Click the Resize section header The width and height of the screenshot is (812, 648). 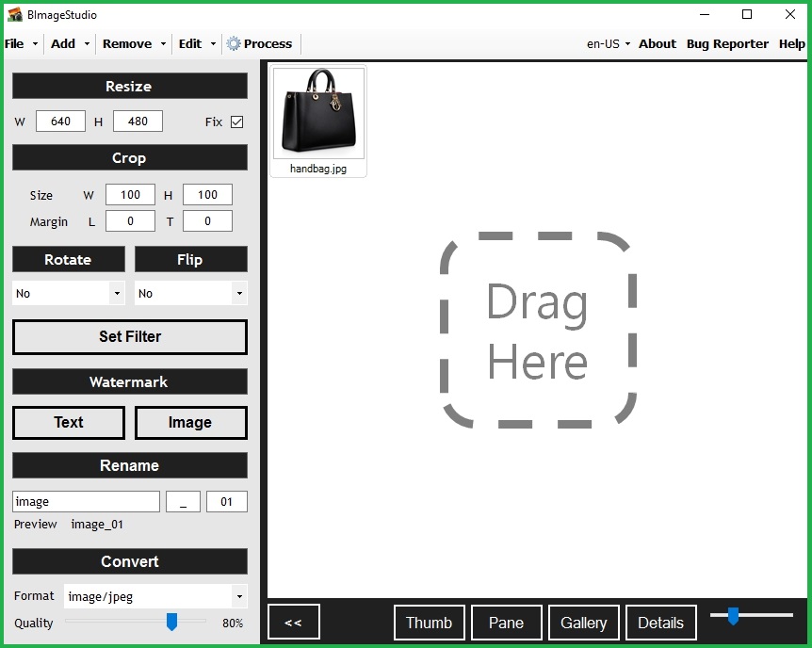tap(130, 86)
